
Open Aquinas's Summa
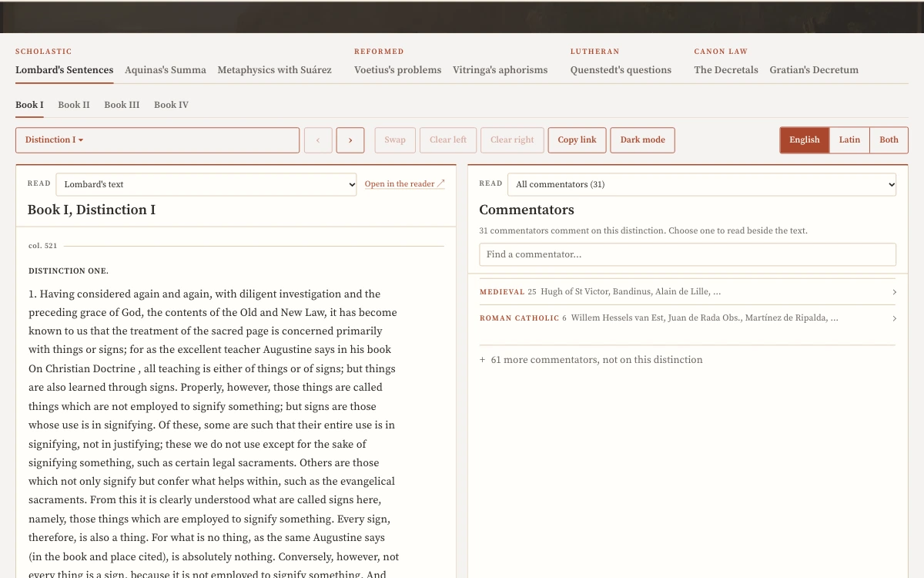tap(166, 70)
